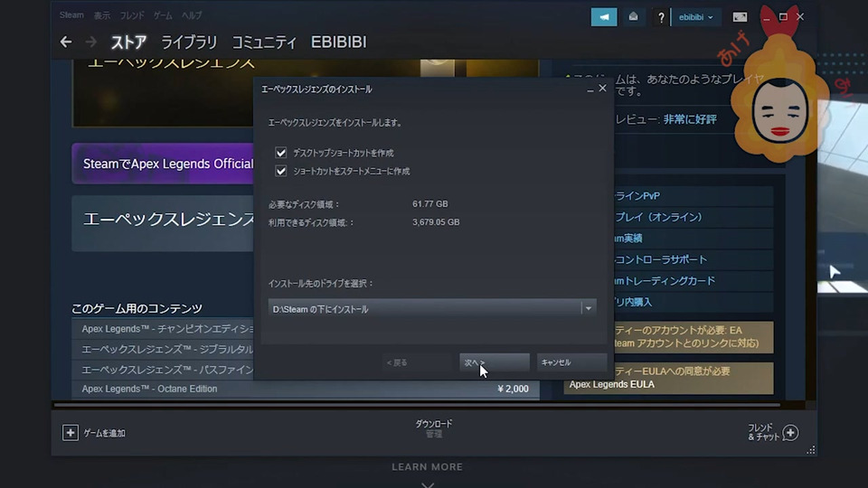Image resolution: width=868 pixels, height=488 pixels.
Task: Select the Apex Legends Octane Edition row
Action: (x=306, y=389)
